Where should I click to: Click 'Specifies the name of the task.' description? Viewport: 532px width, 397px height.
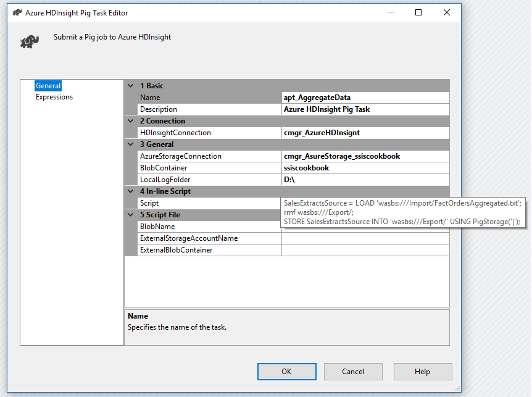click(177, 327)
